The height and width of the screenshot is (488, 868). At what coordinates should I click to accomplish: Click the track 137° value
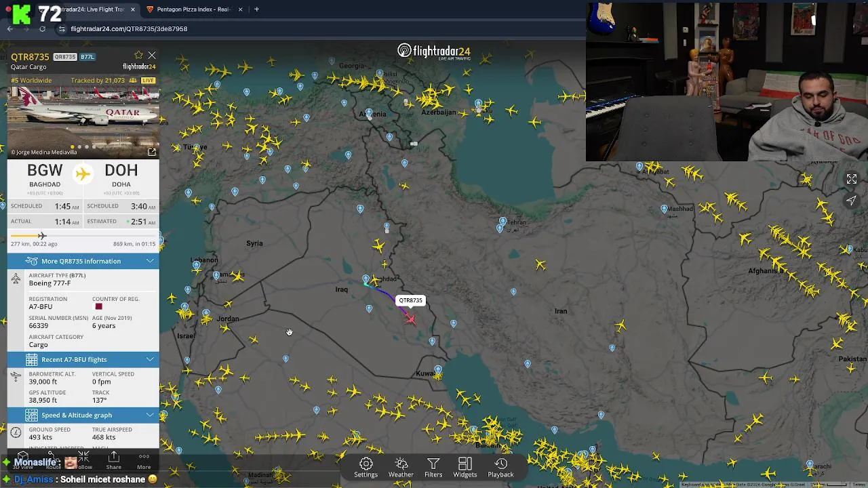click(100, 401)
